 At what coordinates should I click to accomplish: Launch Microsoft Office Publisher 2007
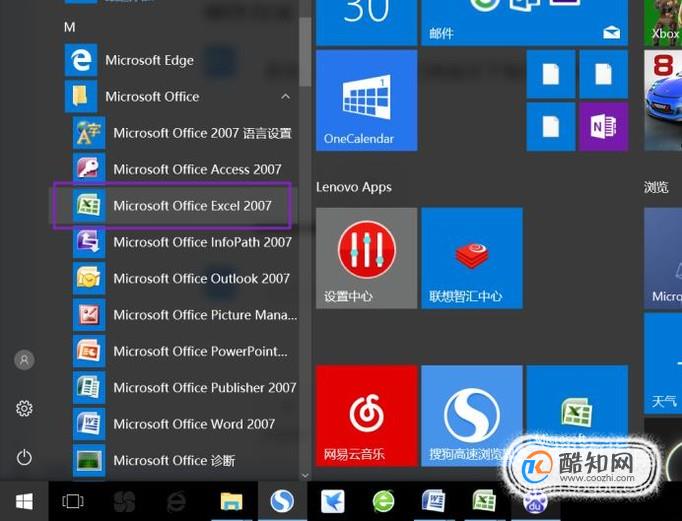point(185,387)
